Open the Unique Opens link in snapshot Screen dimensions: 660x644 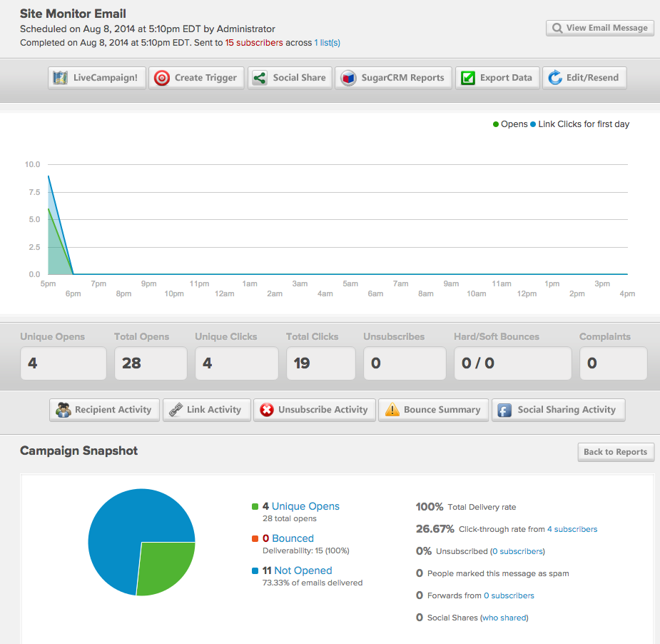(x=305, y=506)
